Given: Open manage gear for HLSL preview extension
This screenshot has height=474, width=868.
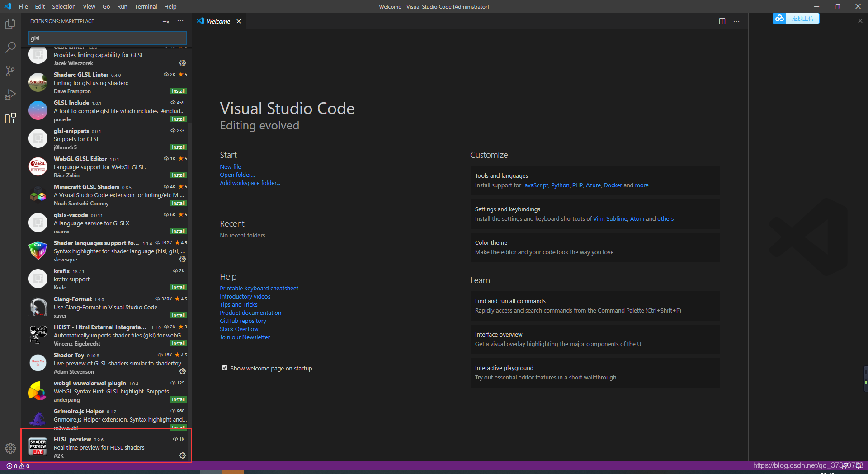Looking at the screenshot, I should 183,455.
